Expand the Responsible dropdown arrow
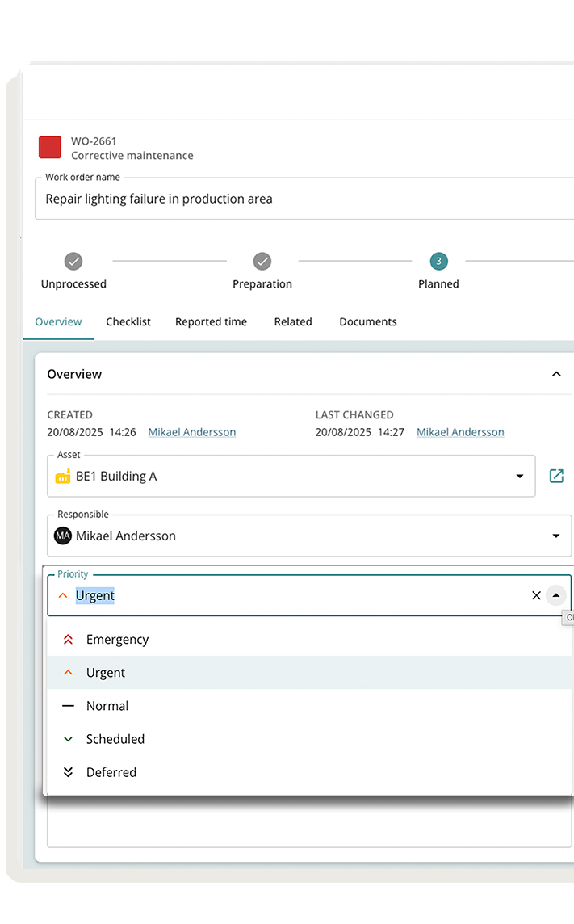This screenshot has height=924, width=574. [555, 535]
